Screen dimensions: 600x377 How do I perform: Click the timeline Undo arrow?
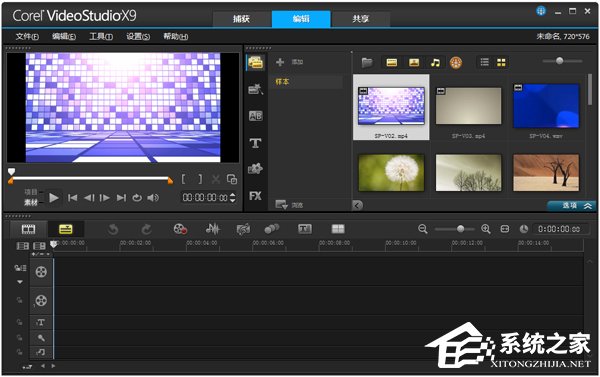click(113, 229)
